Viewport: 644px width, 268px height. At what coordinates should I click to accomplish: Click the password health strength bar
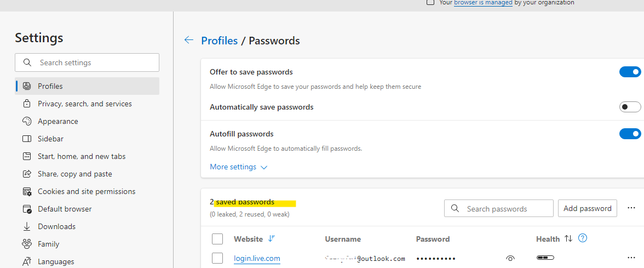click(545, 258)
